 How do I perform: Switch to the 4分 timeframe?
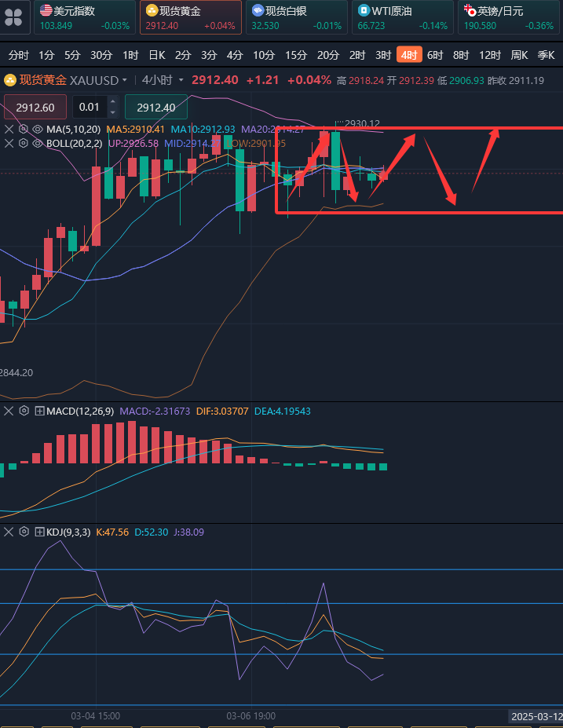pos(235,55)
